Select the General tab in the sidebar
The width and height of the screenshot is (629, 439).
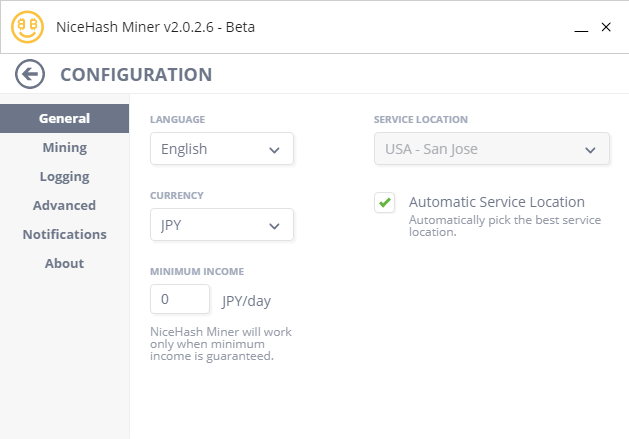pyautogui.click(x=64, y=118)
